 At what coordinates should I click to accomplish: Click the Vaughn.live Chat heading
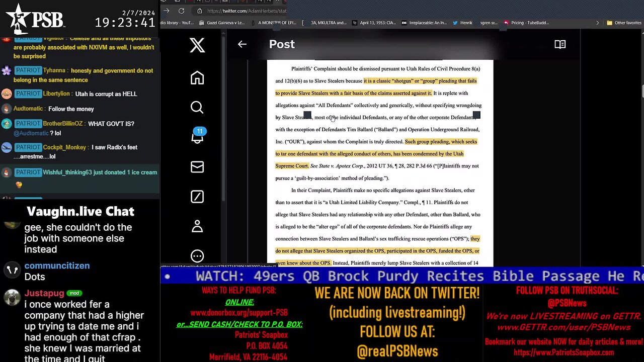click(x=80, y=211)
